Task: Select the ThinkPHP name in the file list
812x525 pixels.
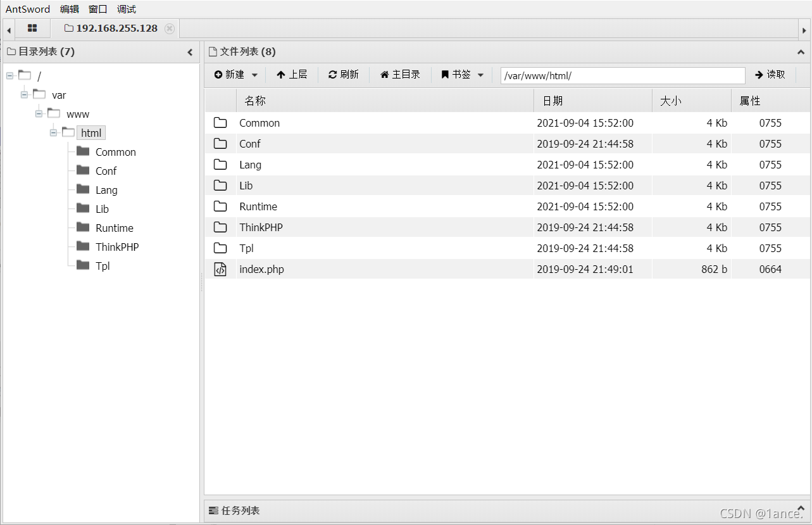Action: [x=261, y=227]
